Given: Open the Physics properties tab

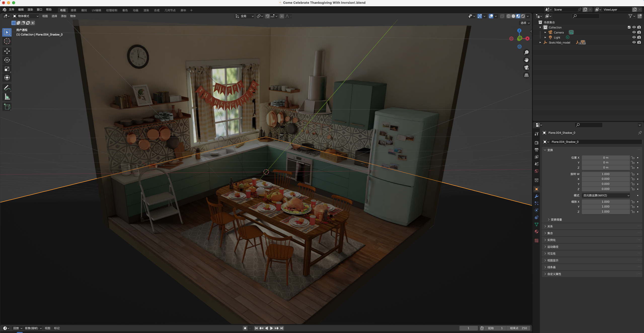Looking at the screenshot, I should click(x=537, y=210).
